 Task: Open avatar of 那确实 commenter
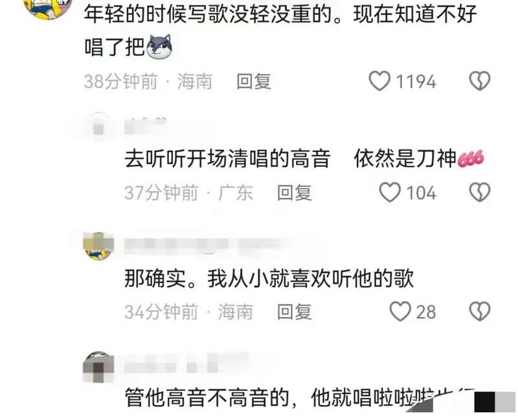[98, 247]
